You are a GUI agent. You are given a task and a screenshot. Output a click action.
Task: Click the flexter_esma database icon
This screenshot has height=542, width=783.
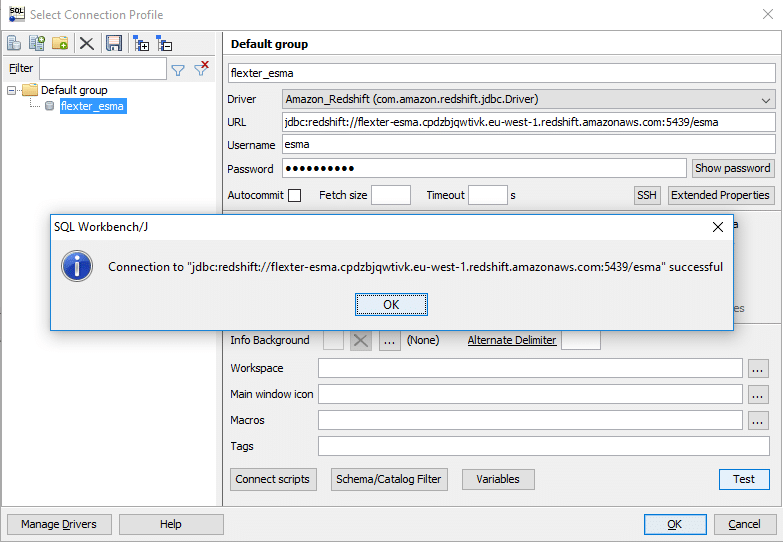(x=49, y=106)
